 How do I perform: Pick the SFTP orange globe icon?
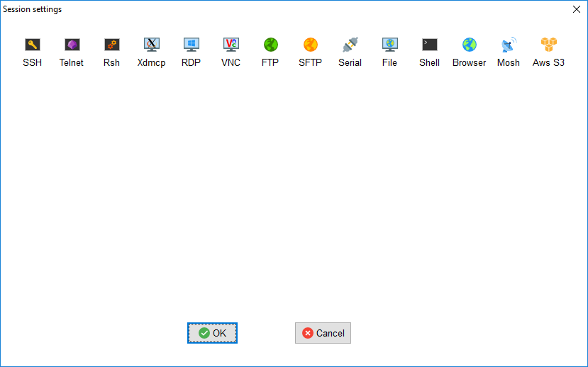tap(310, 45)
